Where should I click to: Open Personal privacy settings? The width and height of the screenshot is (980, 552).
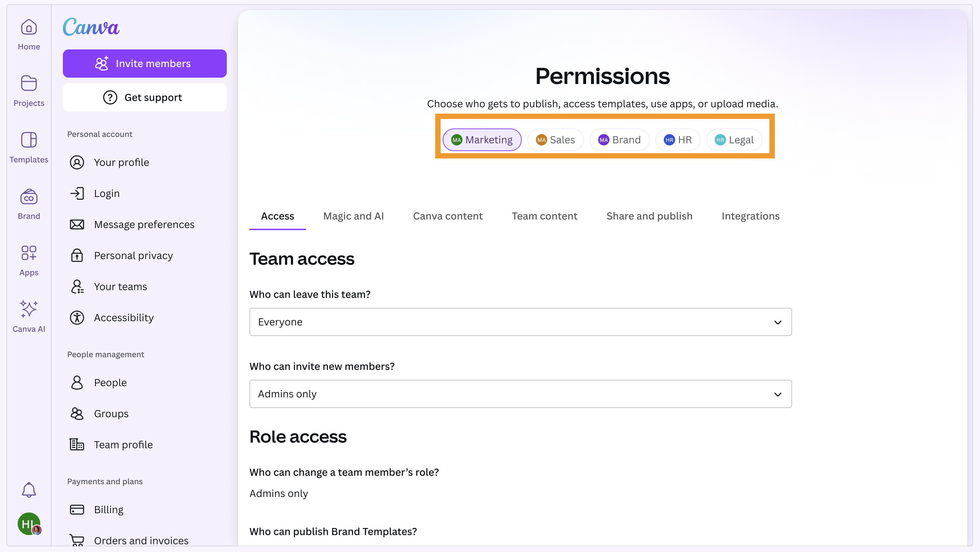(133, 256)
